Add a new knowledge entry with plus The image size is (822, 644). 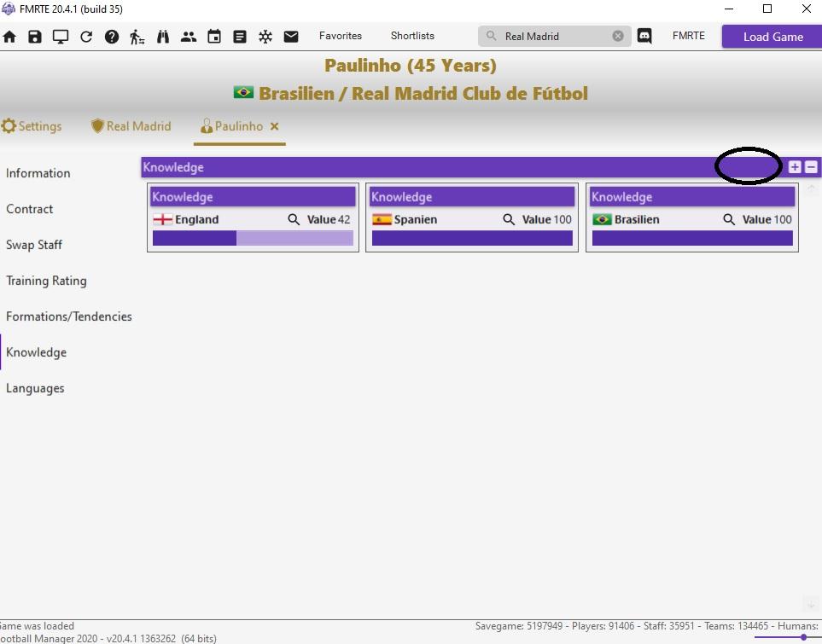(x=795, y=166)
